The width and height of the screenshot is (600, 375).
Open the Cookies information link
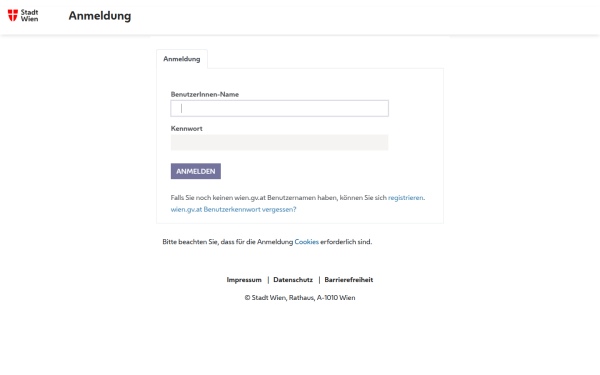click(x=307, y=242)
